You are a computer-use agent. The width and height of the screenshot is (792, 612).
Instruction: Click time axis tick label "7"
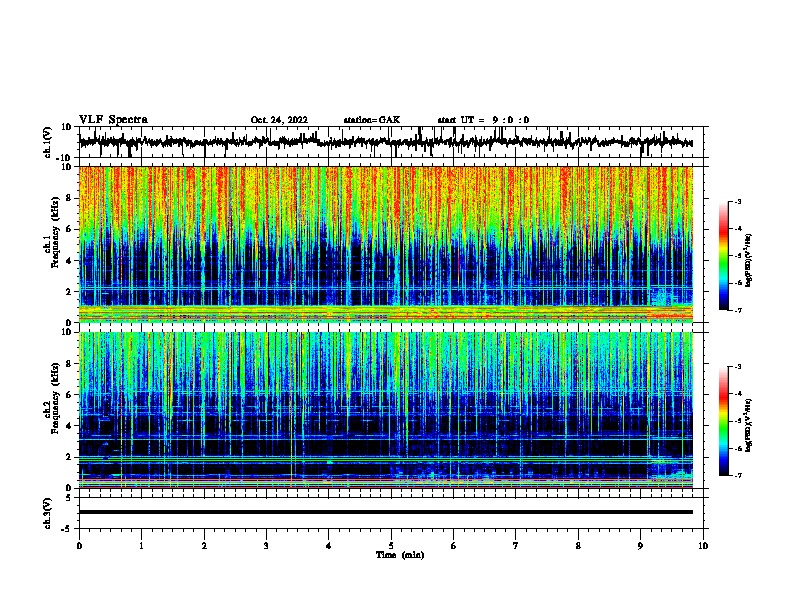(x=516, y=546)
